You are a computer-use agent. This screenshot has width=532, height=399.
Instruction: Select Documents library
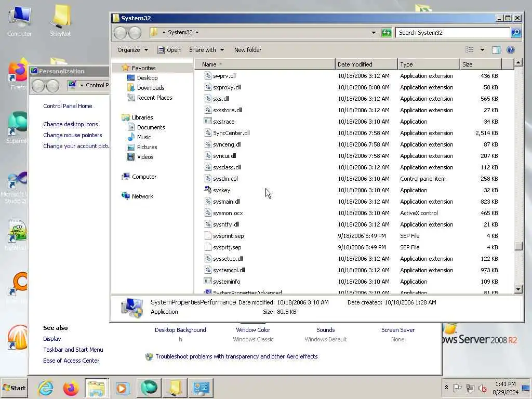coord(146,127)
